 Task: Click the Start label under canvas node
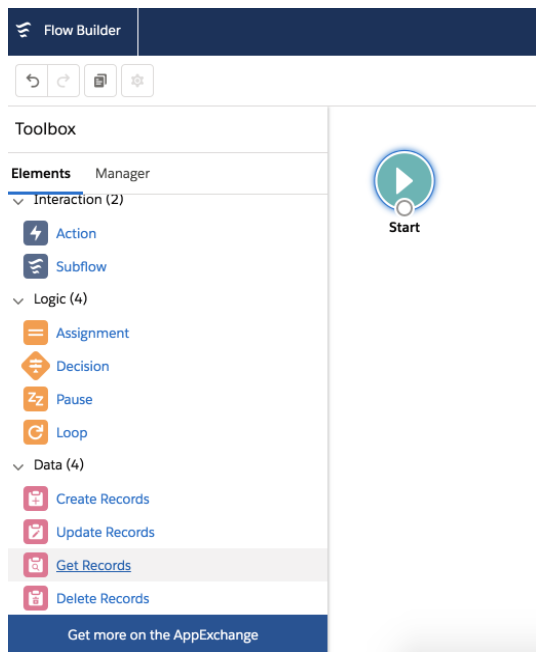(404, 227)
